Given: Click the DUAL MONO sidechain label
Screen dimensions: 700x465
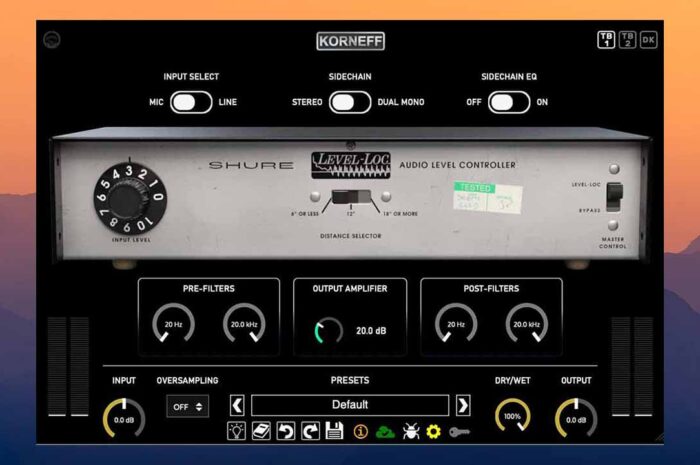Looking at the screenshot, I should [x=401, y=102].
